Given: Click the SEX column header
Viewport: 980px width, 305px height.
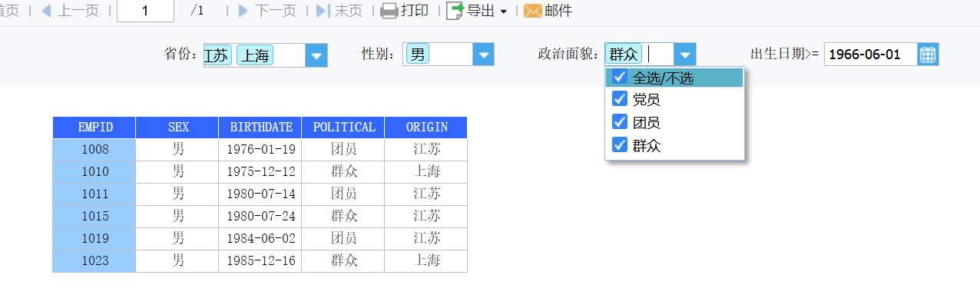Looking at the screenshot, I should point(177,128).
